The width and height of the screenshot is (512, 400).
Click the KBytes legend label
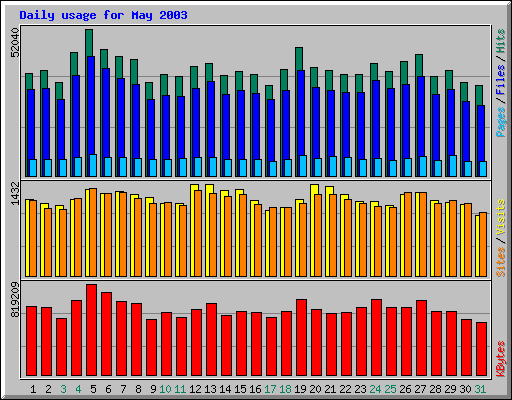[x=500, y=359]
